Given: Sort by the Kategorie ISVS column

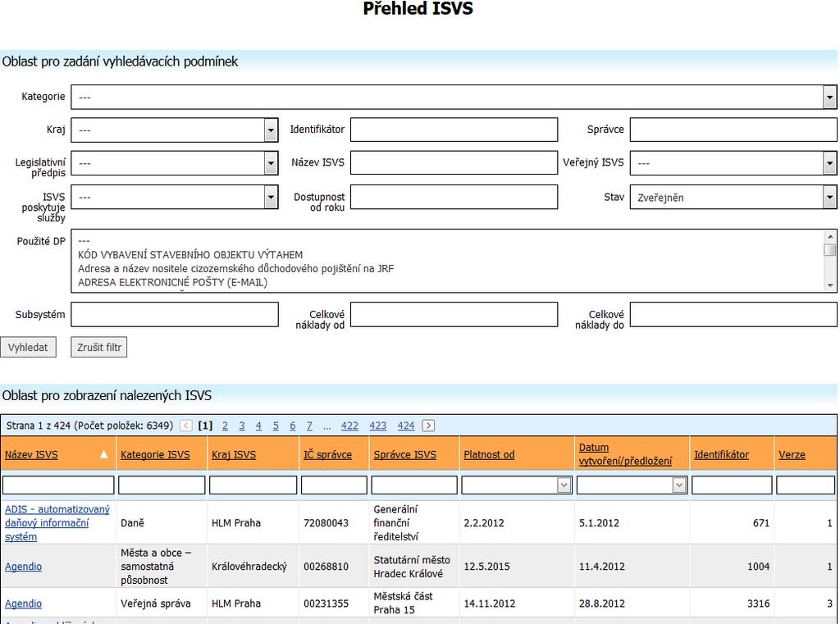Looking at the screenshot, I should click(x=155, y=455).
